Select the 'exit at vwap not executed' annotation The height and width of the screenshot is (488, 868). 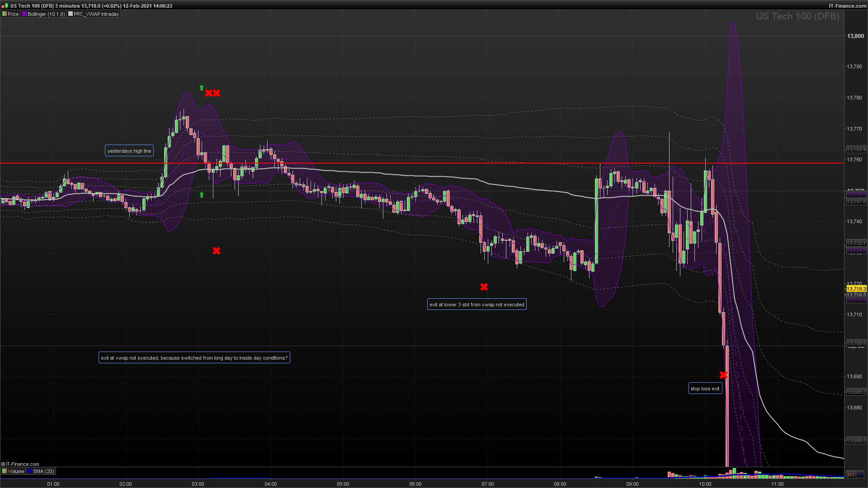click(194, 358)
